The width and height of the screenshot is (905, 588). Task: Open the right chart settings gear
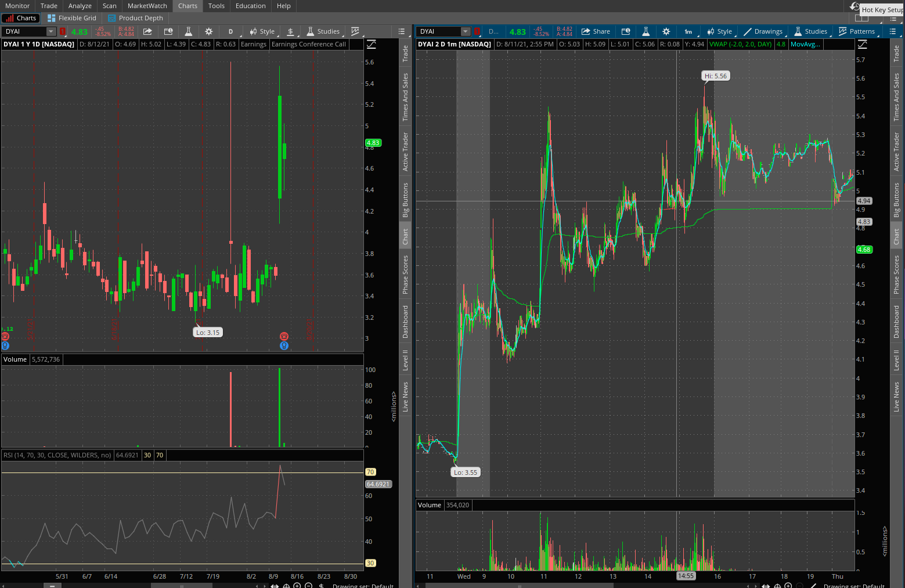pyautogui.click(x=666, y=31)
